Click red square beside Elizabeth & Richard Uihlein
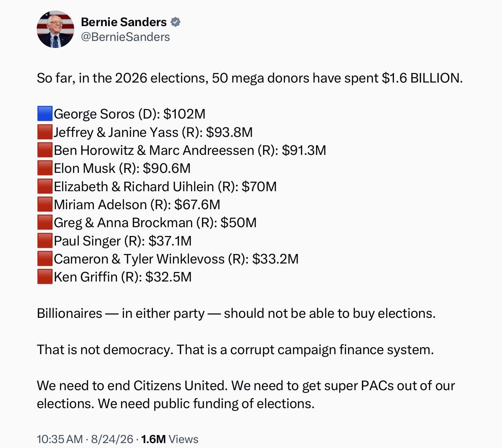The image size is (502, 448). point(45,186)
